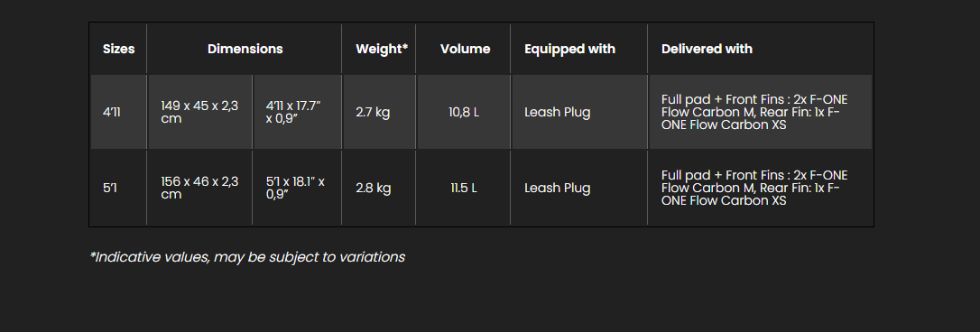Viewport: 980px width, 332px height.
Task: Click the Volume column header
Action: pos(464,49)
